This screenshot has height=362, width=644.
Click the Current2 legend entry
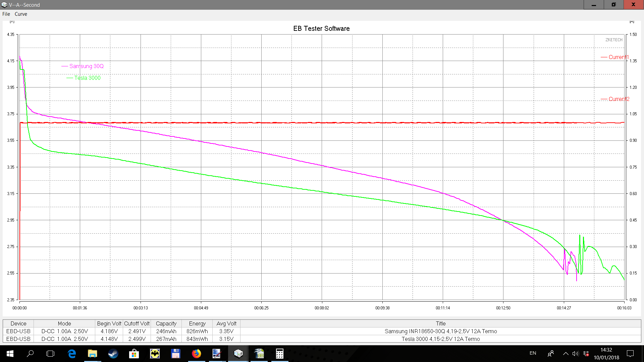point(619,99)
